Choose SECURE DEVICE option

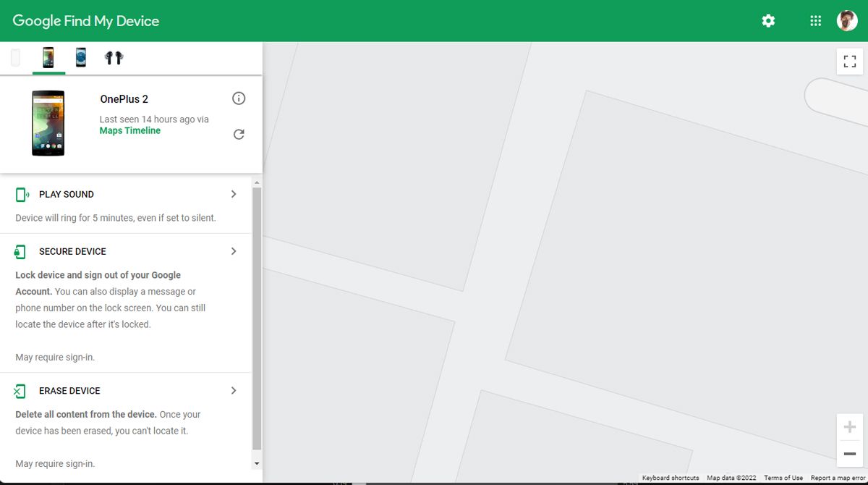(x=72, y=252)
